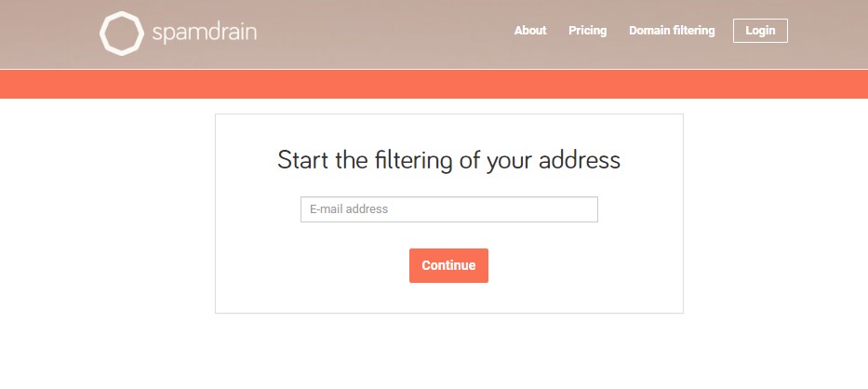Screen dimensions: 868x389
Task: Click the word "address" ending the heading
Action: coord(579,160)
